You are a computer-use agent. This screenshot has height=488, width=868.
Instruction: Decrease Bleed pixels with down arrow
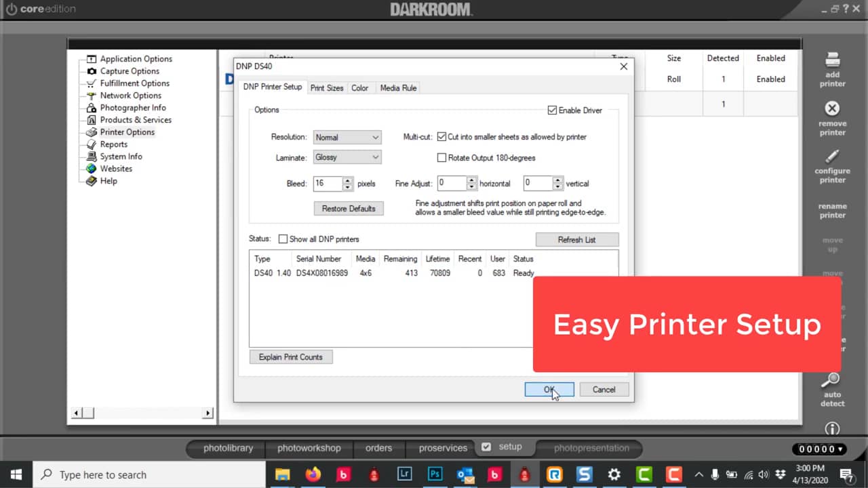coord(348,187)
